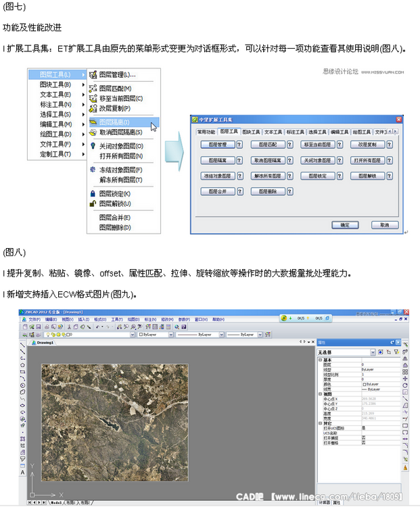
Task: Open the 无选择 dropdown in properties panel
Action: pyautogui.click(x=373, y=352)
